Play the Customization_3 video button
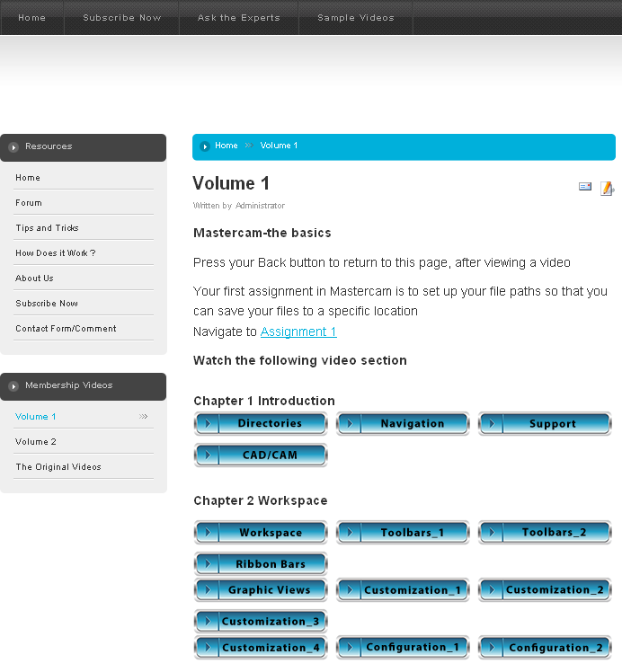This screenshot has width=622, height=672. click(261, 621)
